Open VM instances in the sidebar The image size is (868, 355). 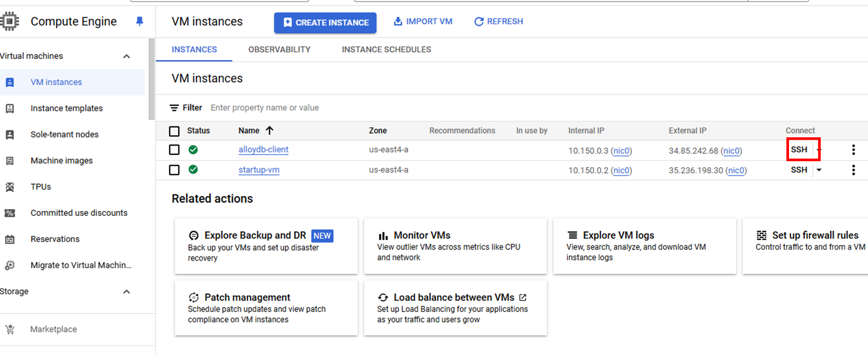pos(56,82)
